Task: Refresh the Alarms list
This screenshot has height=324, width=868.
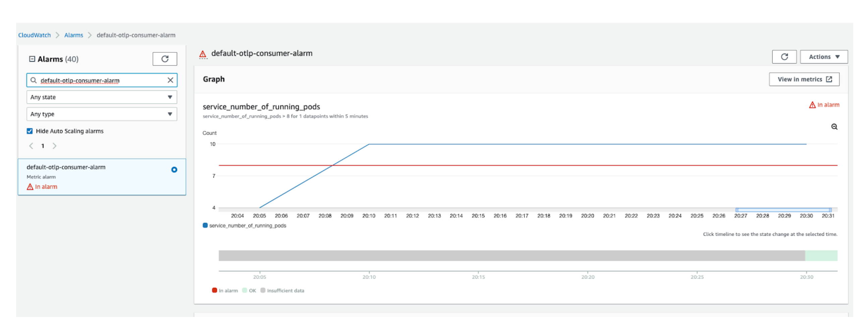Action: (x=164, y=59)
